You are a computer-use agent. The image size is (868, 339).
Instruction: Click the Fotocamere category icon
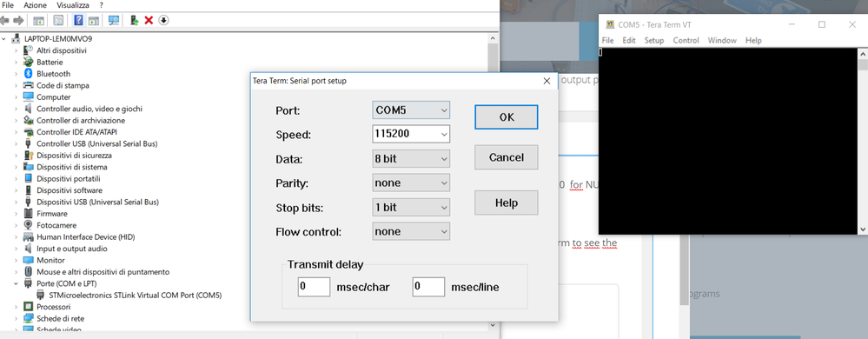(28, 225)
